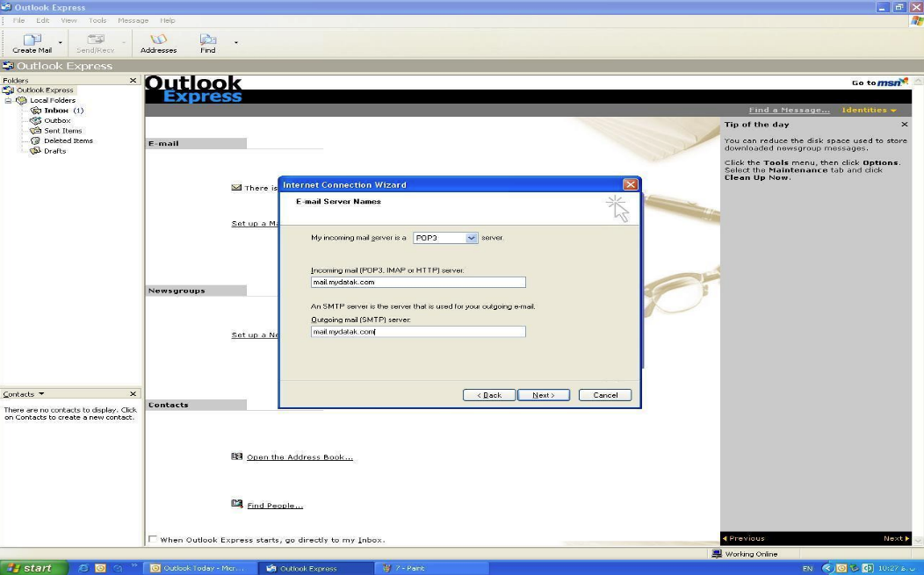The image size is (924, 575).
Task: Open the Sent Items folder
Action: 63,131
